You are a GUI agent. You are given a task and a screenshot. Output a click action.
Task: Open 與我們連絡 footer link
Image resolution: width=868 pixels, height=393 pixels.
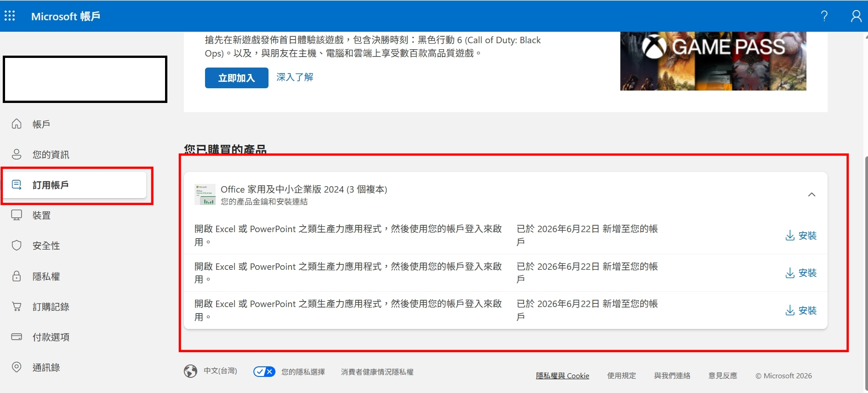(672, 376)
